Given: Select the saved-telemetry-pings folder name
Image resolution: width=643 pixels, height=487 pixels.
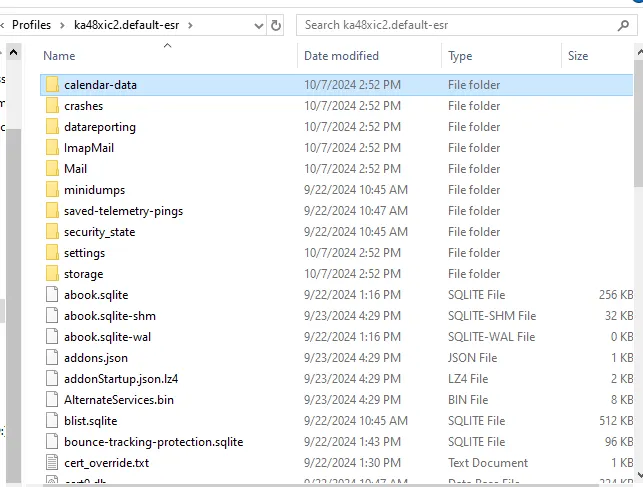Looking at the screenshot, I should pos(123,211).
